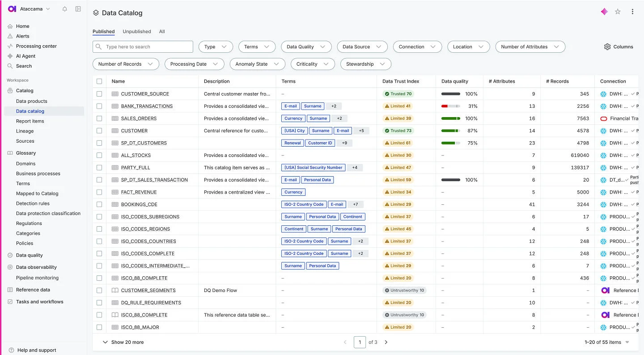This screenshot has height=355, width=644.
Task: Click the Alerts bell icon in sidebar
Action: click(10, 36)
